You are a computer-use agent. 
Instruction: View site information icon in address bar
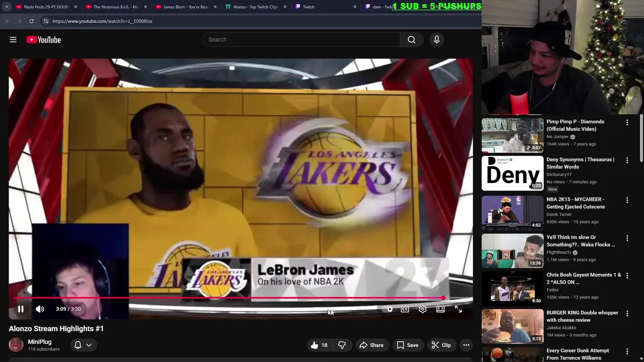45,21
